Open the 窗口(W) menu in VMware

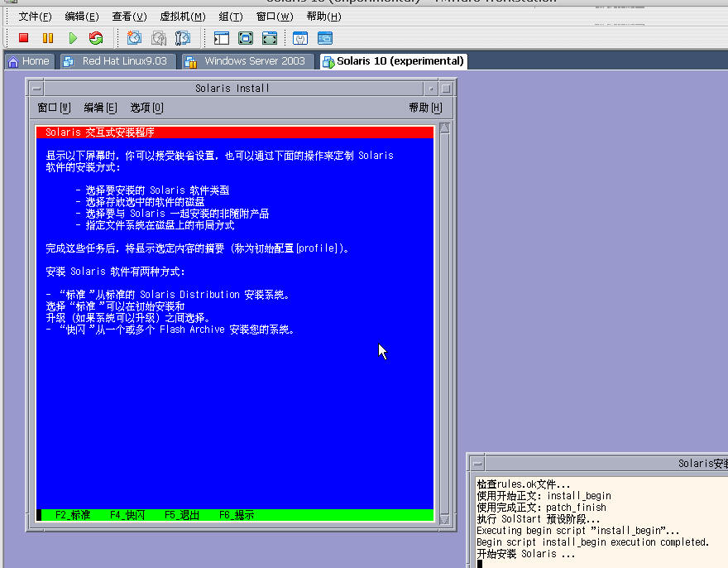275,17
